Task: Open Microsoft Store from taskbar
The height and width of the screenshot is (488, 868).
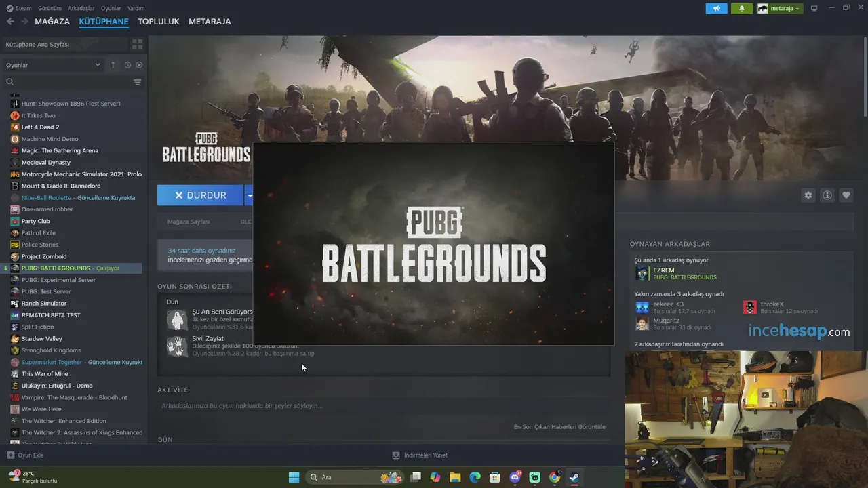Action: 495,477
